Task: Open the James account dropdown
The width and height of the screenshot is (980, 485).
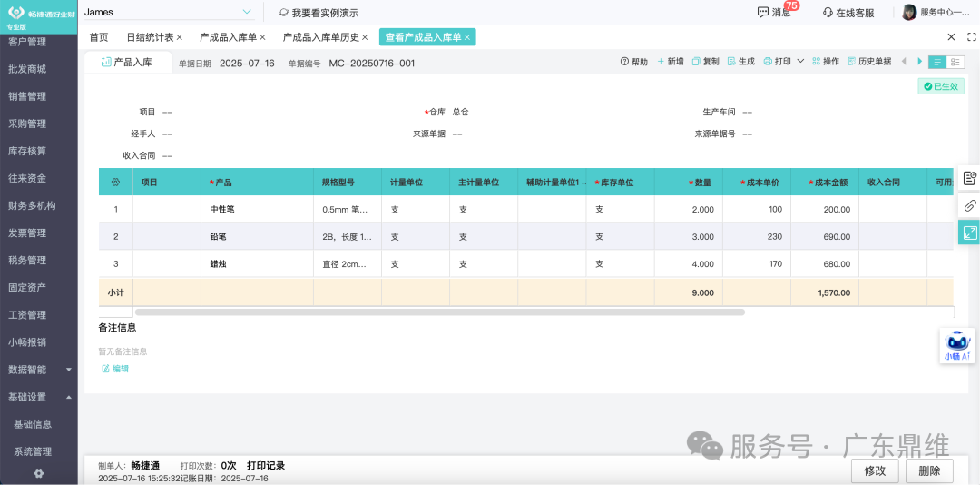Action: tap(168, 12)
